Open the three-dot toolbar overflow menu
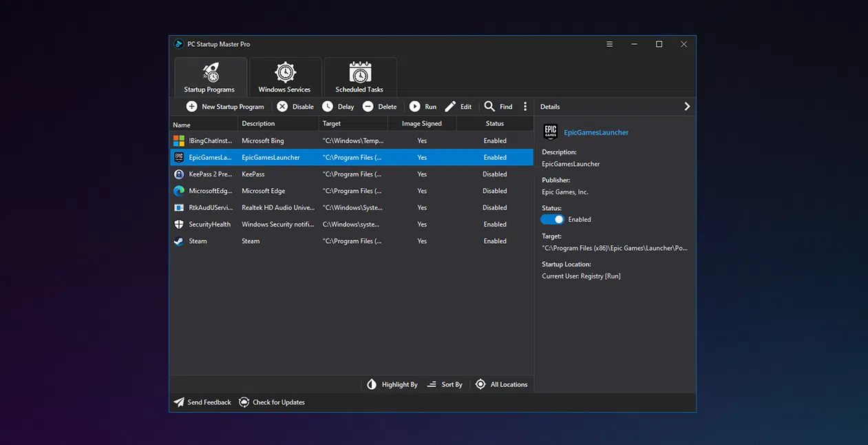Viewport: 868px width, 445px height. 525,107
